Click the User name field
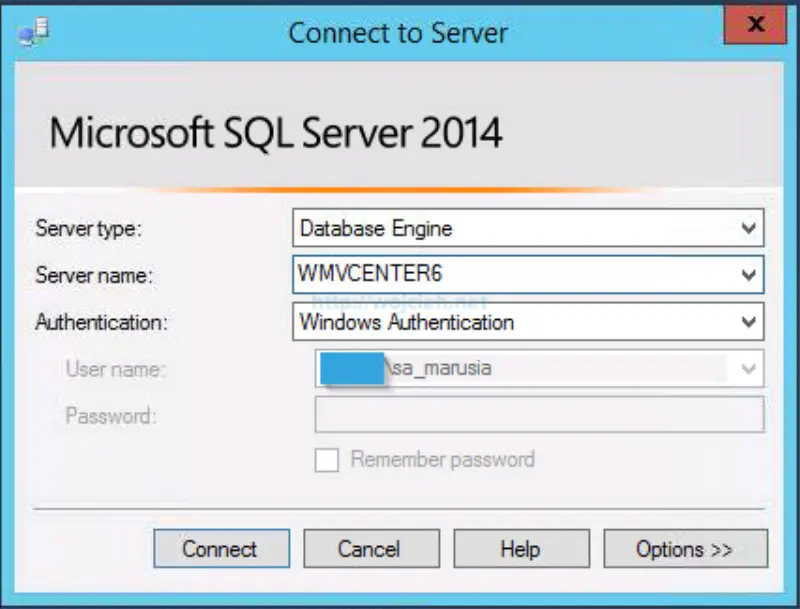800x609 pixels. (520, 368)
